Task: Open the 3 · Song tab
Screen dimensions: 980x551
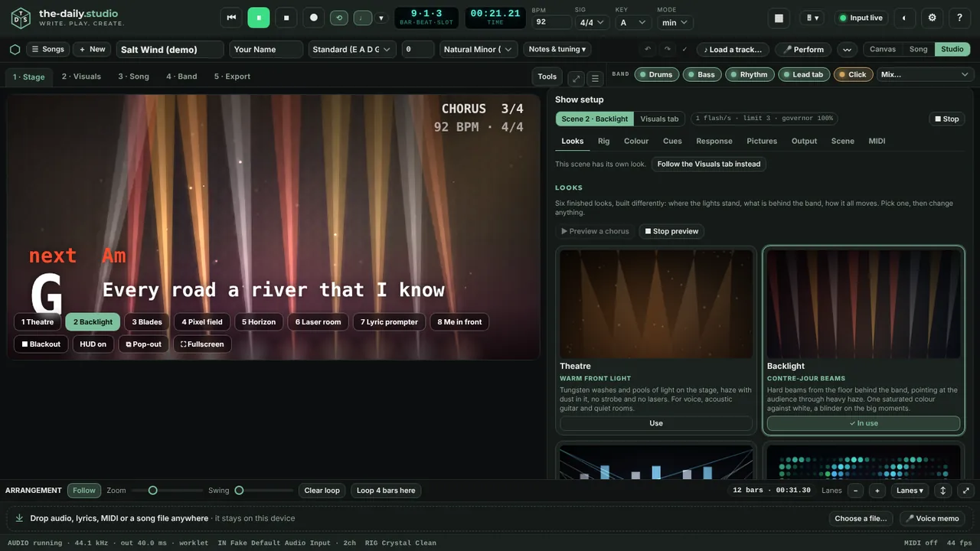Action: pyautogui.click(x=133, y=77)
